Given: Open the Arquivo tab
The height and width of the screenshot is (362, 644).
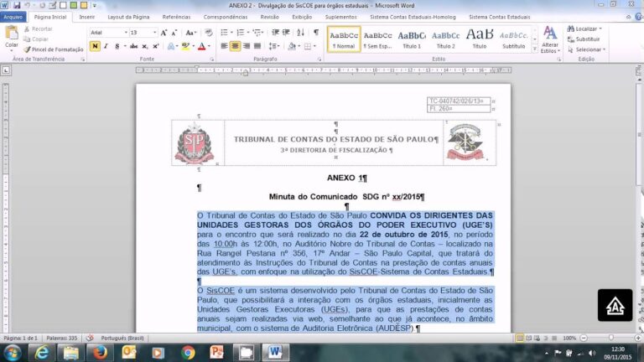Looking at the screenshot, I should click(x=13, y=17).
